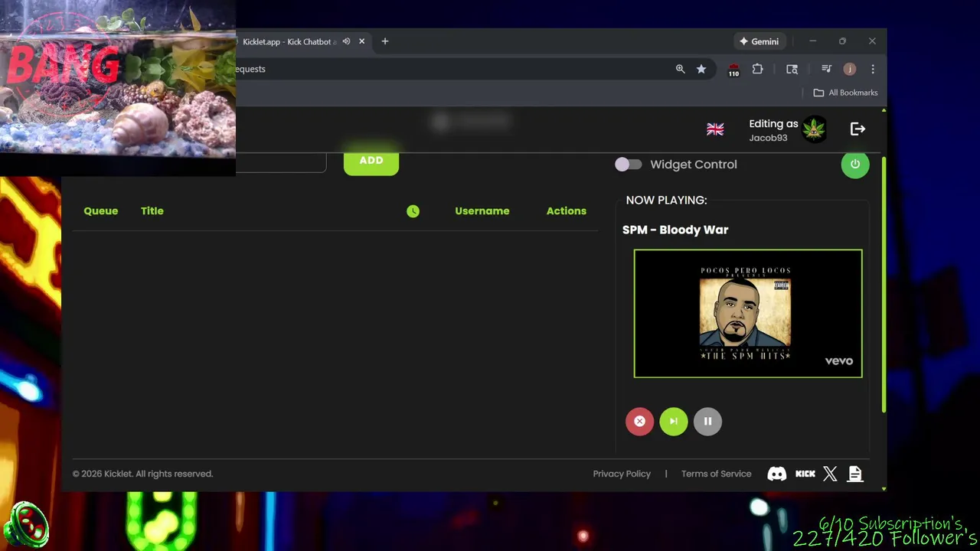980x551 pixels.
Task: Click the extension icon showing 110 badge
Action: (733, 70)
